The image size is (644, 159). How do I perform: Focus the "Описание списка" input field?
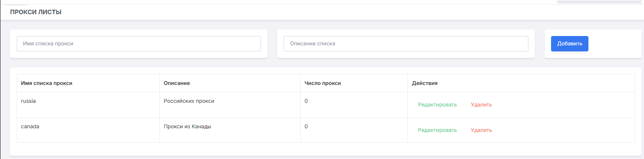(406, 44)
